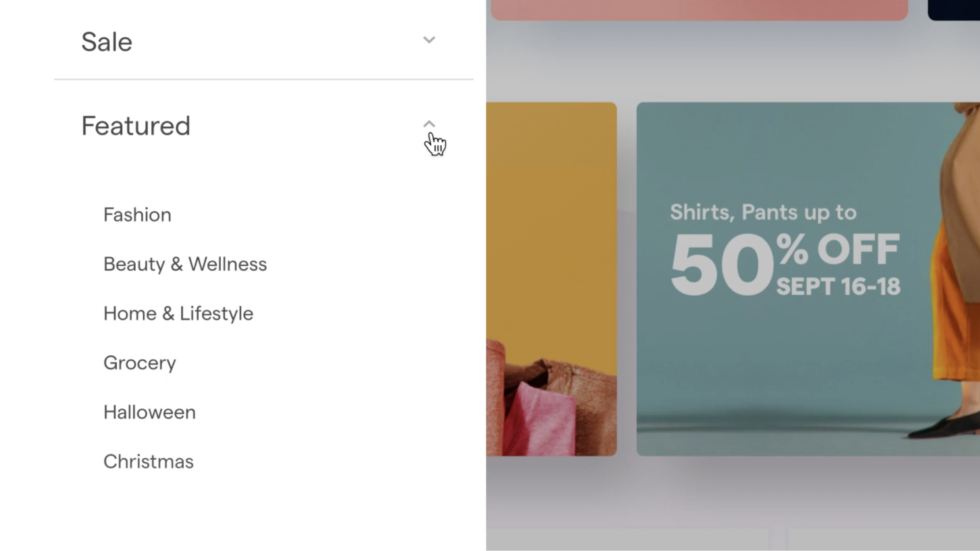Click the yellow shopping bags banner

pos(551,279)
